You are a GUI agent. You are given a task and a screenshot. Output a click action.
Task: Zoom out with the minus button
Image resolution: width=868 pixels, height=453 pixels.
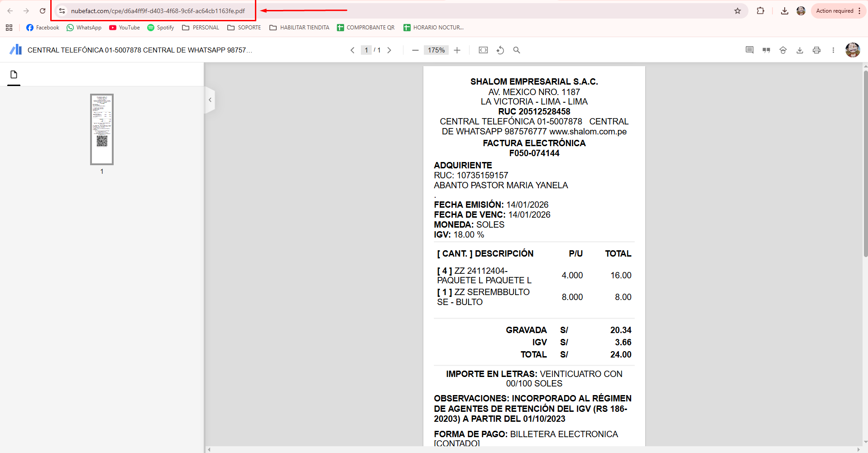point(415,50)
